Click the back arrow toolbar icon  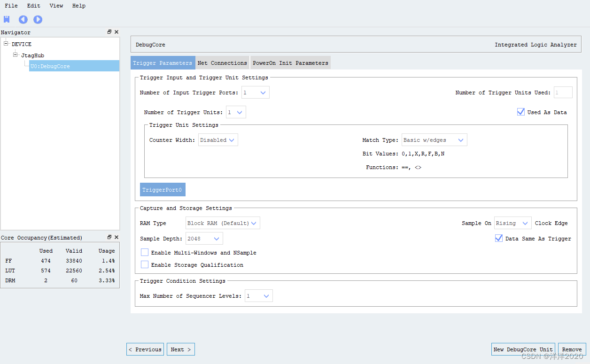23,19
